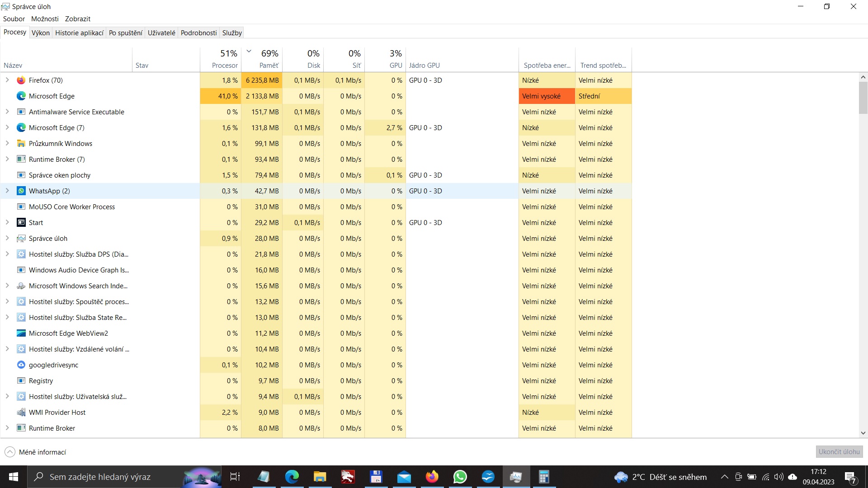Open the Možnosti menu
868x488 pixels.
[x=45, y=19]
